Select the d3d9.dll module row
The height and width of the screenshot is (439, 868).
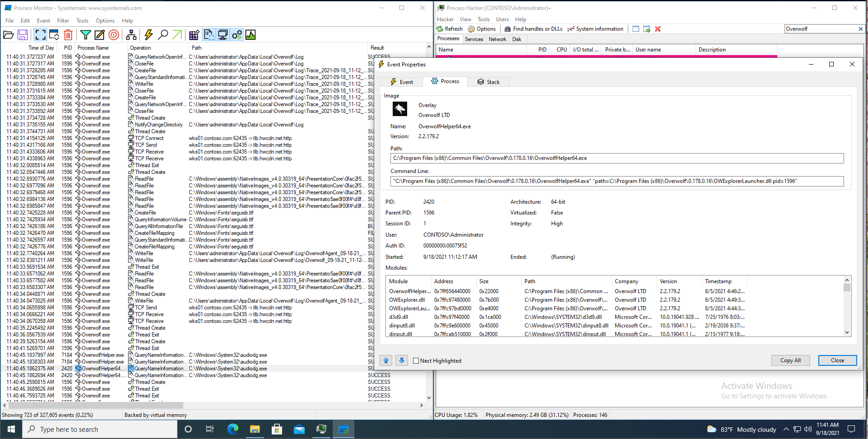[x=567, y=317]
